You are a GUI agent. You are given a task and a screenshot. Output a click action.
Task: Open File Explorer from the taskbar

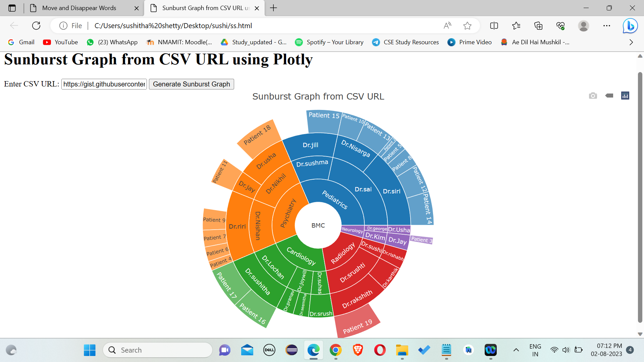[402, 350]
